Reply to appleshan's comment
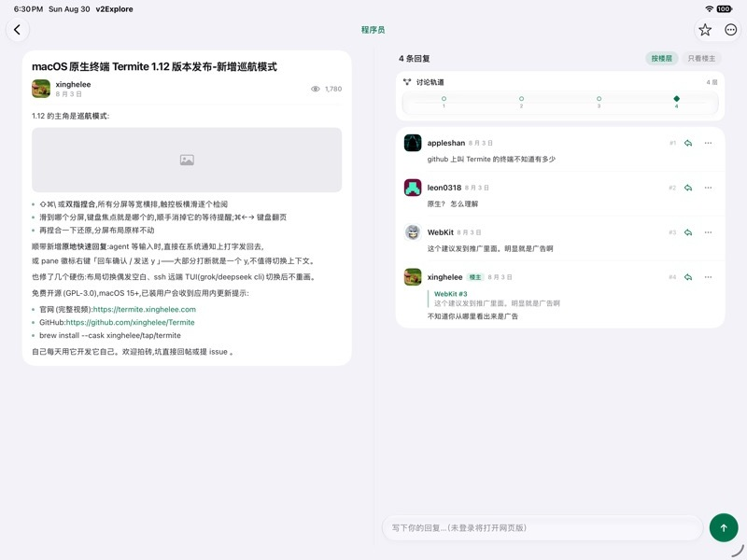747x560 pixels. coord(688,143)
